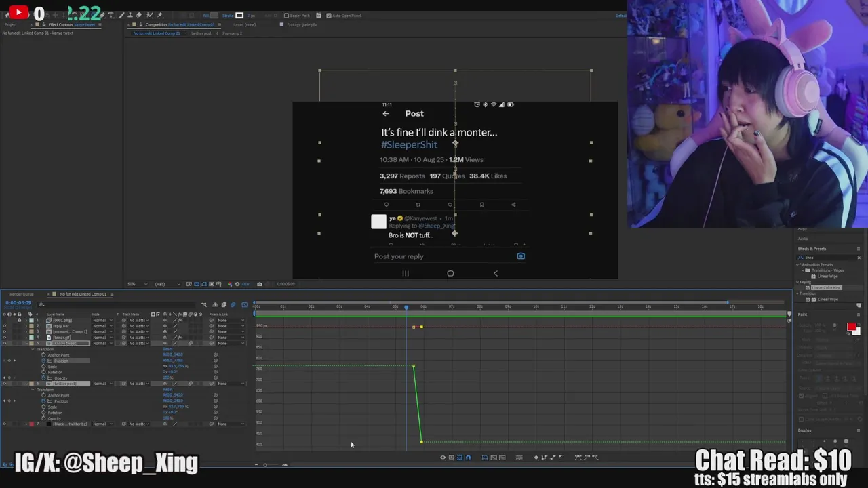The width and height of the screenshot is (868, 488).
Task: Click Position stopwatch for kanye tweet layer
Action: [43, 361]
